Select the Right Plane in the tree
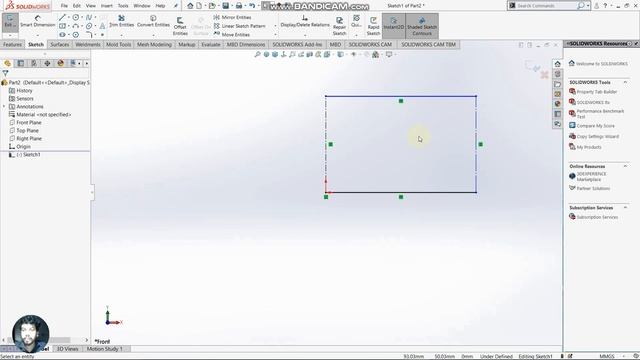640x360 pixels. (x=25, y=138)
